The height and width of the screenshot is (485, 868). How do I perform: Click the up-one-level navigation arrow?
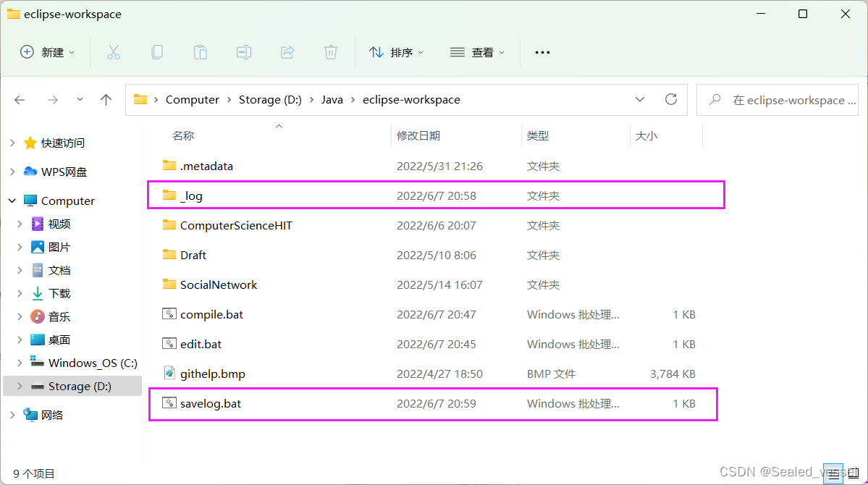(x=106, y=99)
